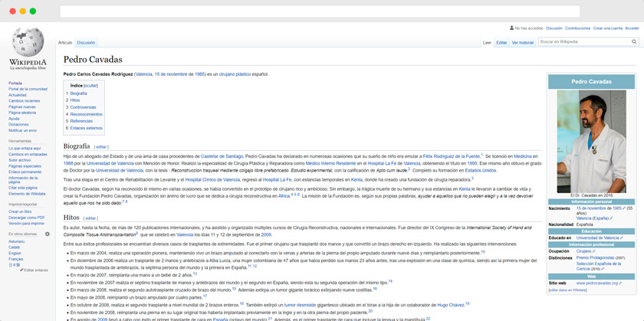Select the Leer tab

click(x=487, y=43)
